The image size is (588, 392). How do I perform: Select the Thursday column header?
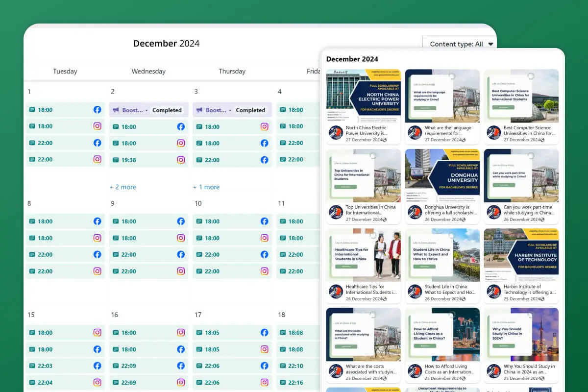pos(232,71)
